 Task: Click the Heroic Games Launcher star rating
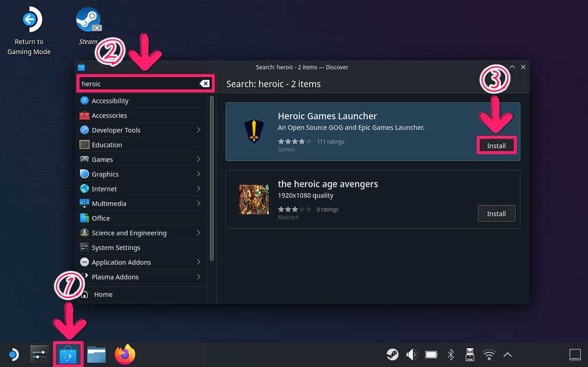tap(294, 141)
